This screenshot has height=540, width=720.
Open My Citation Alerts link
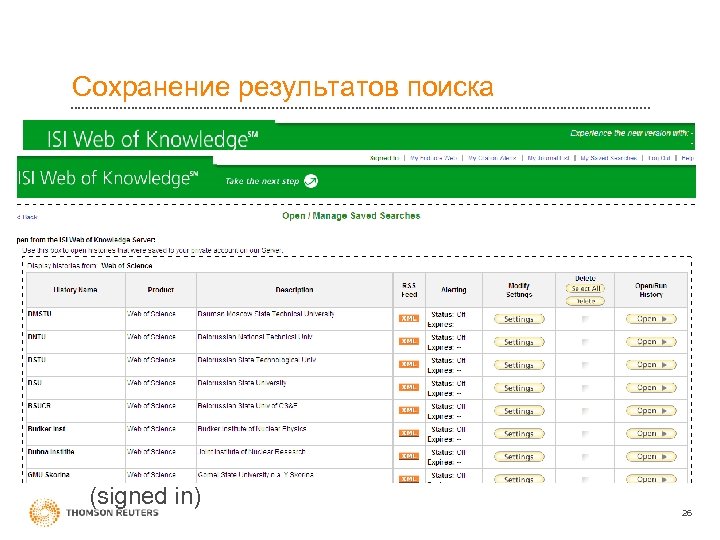click(x=492, y=158)
